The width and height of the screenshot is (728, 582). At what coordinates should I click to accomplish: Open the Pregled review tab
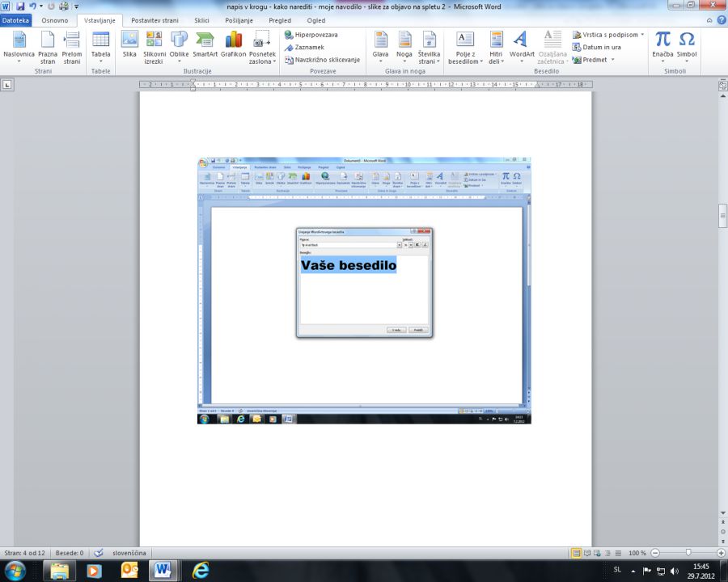click(x=280, y=20)
